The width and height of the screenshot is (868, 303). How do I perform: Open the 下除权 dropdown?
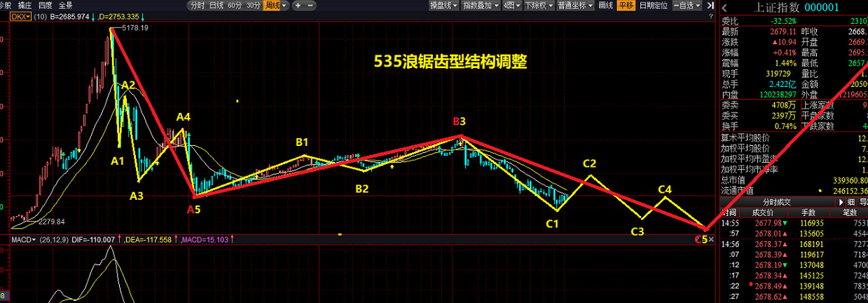click(x=538, y=6)
